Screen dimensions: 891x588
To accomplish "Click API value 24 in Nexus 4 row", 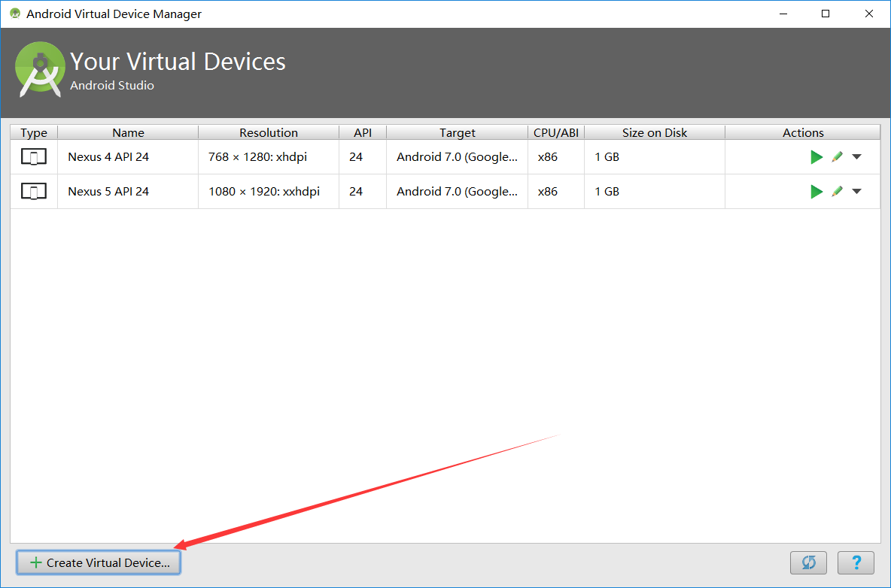I will (x=363, y=156).
